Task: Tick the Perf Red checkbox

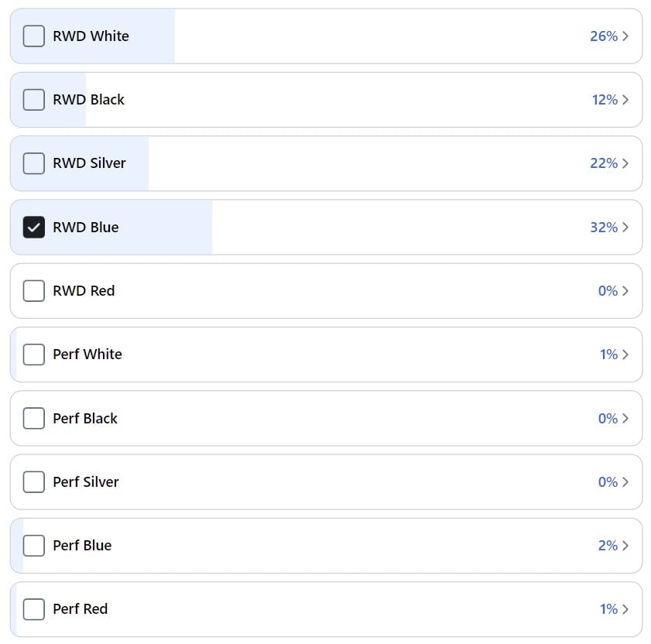Action: (34, 609)
